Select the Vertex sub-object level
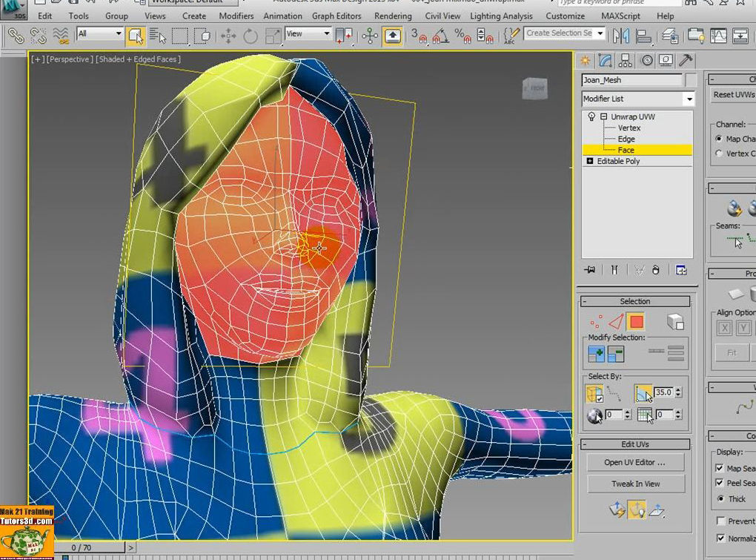This screenshot has height=560, width=756. click(629, 128)
